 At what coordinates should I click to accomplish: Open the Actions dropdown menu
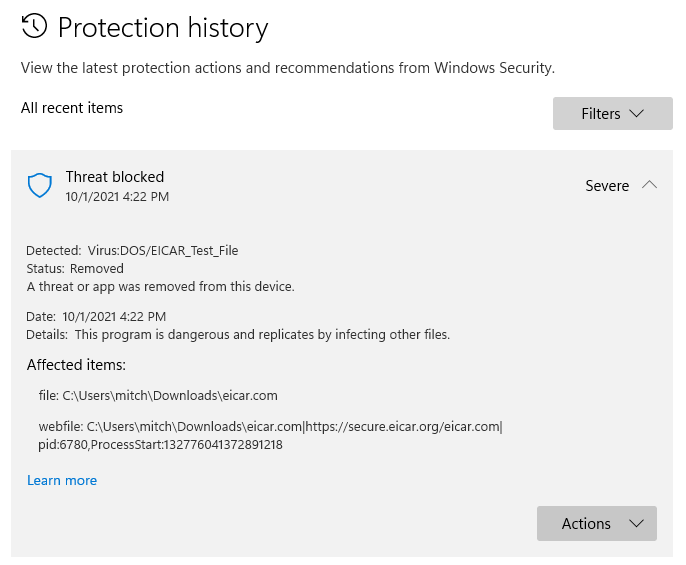pyautogui.click(x=596, y=523)
